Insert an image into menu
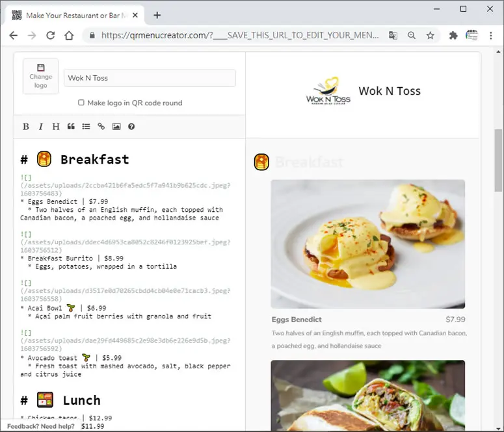Image resolution: width=504 pixels, height=432 pixels. (116, 127)
